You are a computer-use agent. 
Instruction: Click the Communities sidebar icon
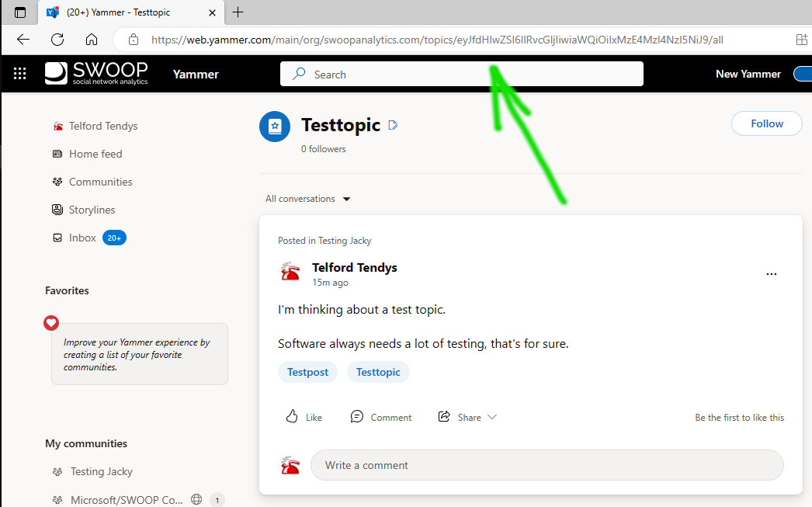pos(57,182)
